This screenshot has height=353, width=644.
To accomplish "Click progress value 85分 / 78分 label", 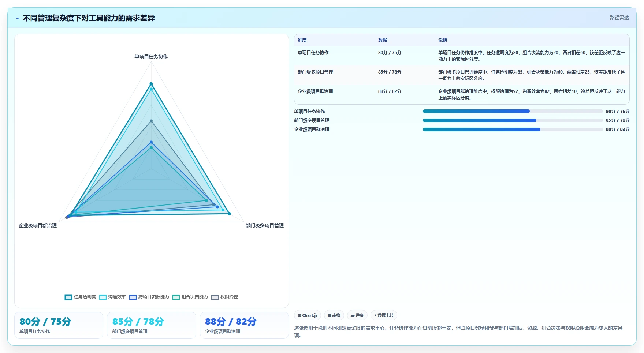I will click(x=618, y=120).
